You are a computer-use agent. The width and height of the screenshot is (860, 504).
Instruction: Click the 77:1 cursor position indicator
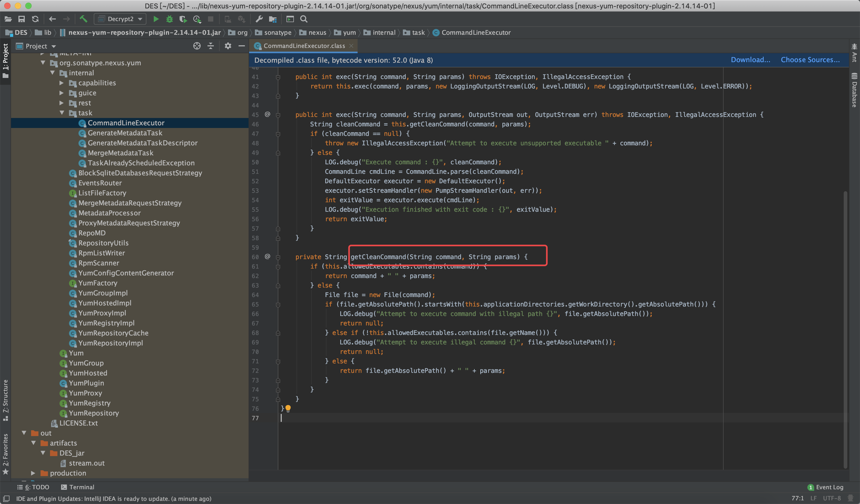[798, 498]
